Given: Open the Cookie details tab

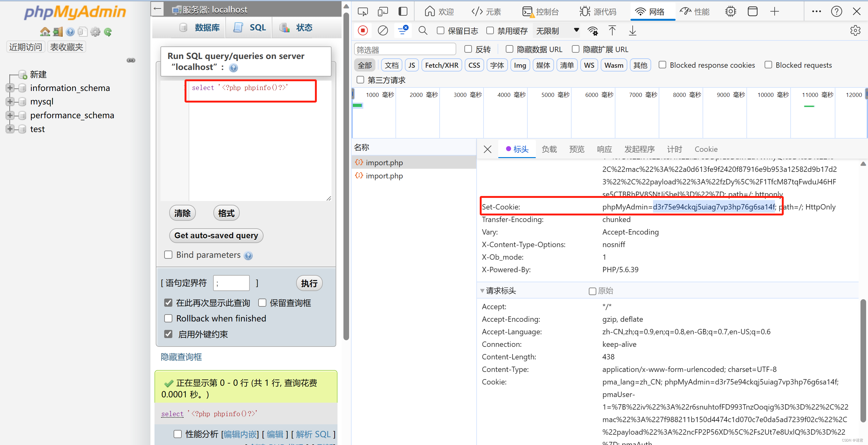Looking at the screenshot, I should [706, 149].
